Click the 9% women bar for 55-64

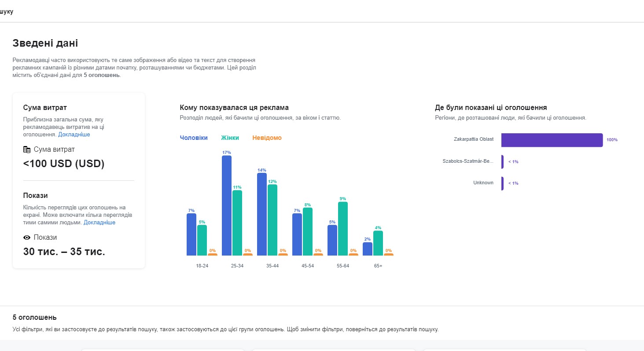[343, 229]
